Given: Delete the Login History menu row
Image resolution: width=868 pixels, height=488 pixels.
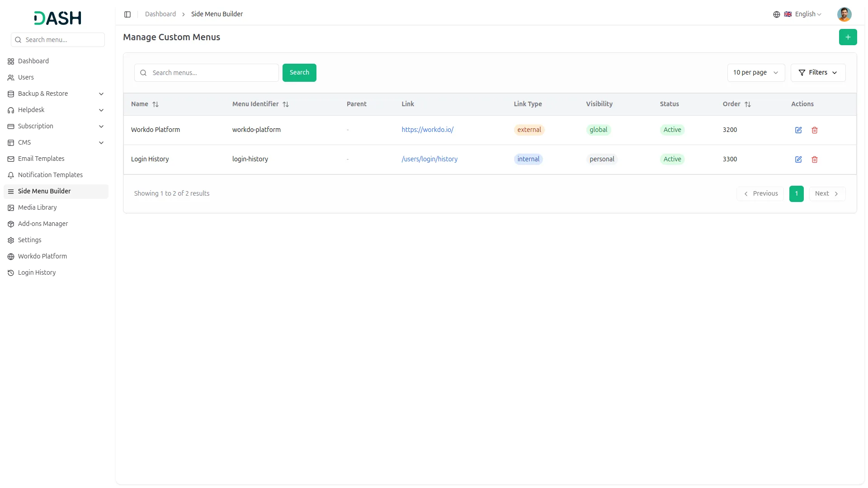Looking at the screenshot, I should pyautogui.click(x=815, y=160).
